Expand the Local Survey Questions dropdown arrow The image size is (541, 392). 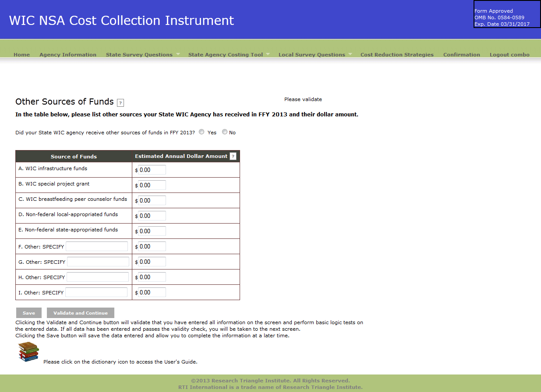(350, 54)
